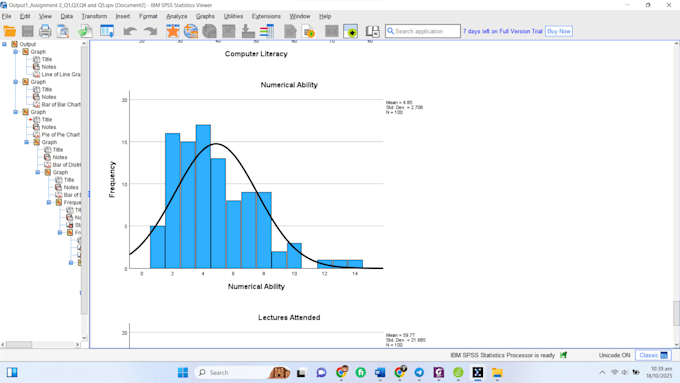Open the Utilities menu
The width and height of the screenshot is (680, 383).
[233, 16]
